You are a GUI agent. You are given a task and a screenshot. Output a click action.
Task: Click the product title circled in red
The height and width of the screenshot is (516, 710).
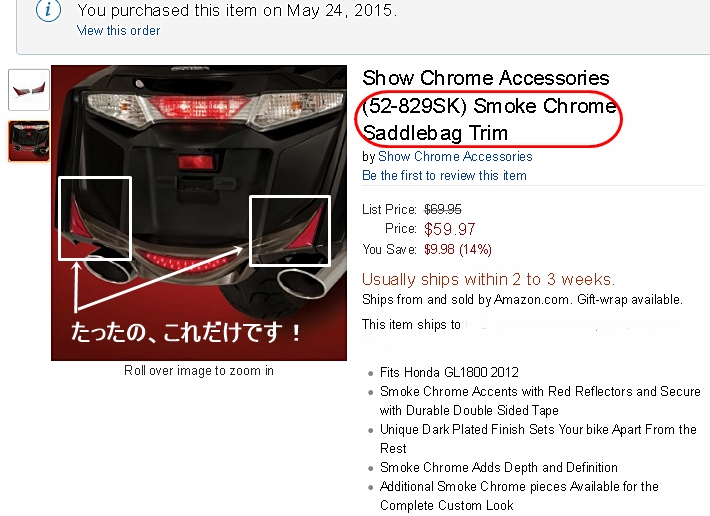pos(489,119)
